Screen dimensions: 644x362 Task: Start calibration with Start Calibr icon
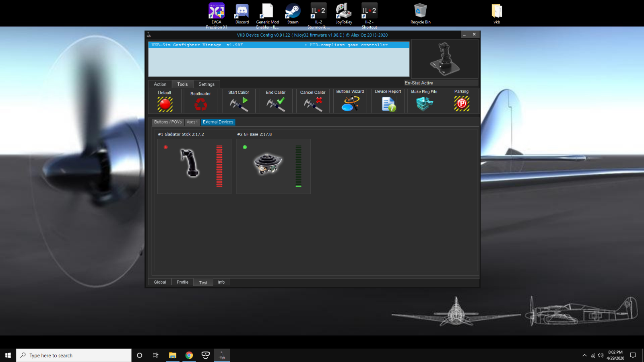tap(239, 105)
